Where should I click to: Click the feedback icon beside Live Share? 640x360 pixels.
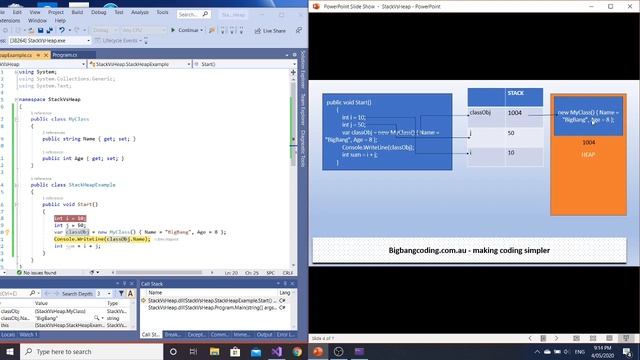pyautogui.click(x=299, y=30)
